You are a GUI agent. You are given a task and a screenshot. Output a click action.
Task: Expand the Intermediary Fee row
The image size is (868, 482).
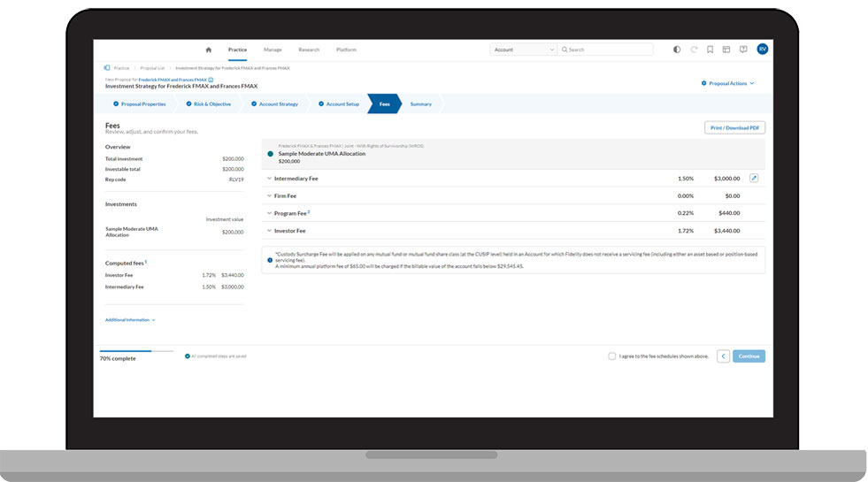(x=269, y=179)
